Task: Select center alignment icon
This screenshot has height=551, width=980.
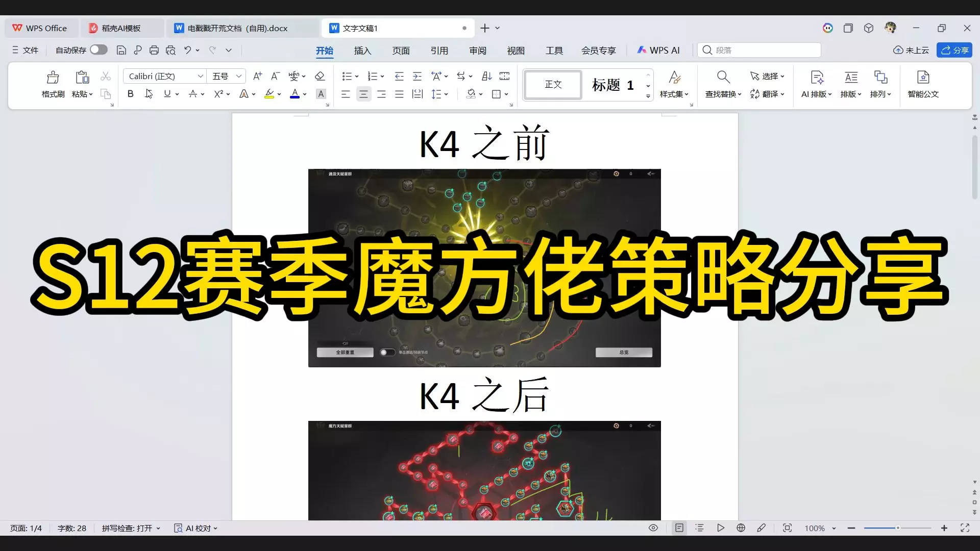Action: 363,94
